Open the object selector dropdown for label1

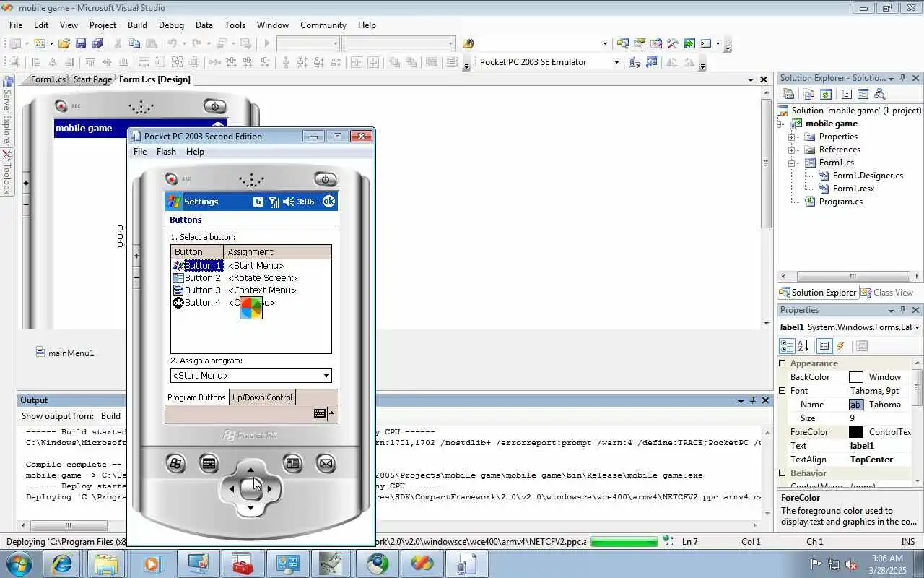917,327
